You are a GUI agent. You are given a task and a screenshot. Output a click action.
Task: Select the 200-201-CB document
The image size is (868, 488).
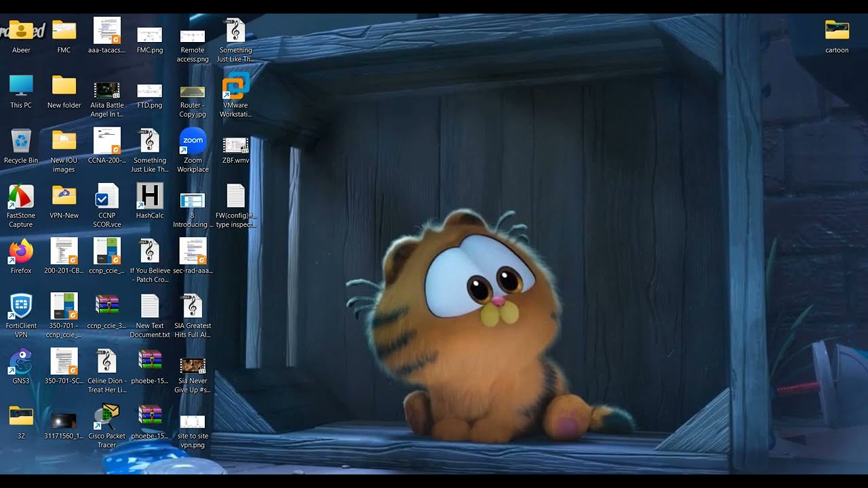(x=64, y=256)
